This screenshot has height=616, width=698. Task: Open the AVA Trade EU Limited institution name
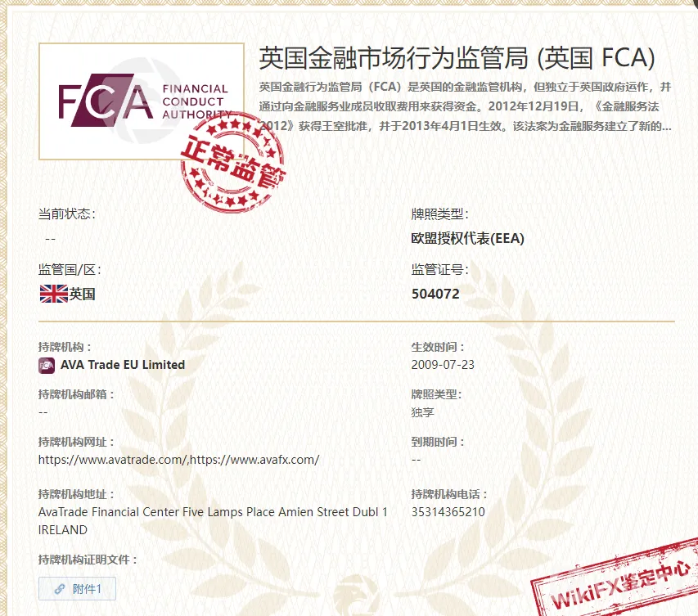coord(123,365)
